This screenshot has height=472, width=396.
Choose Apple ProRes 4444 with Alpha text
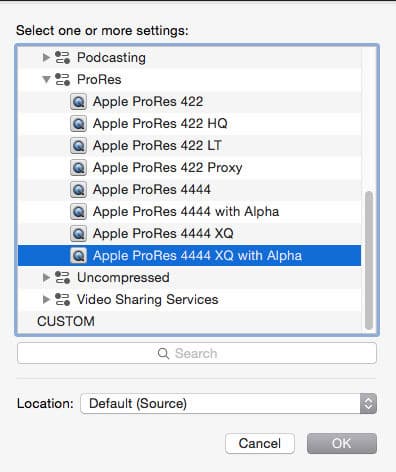(186, 212)
